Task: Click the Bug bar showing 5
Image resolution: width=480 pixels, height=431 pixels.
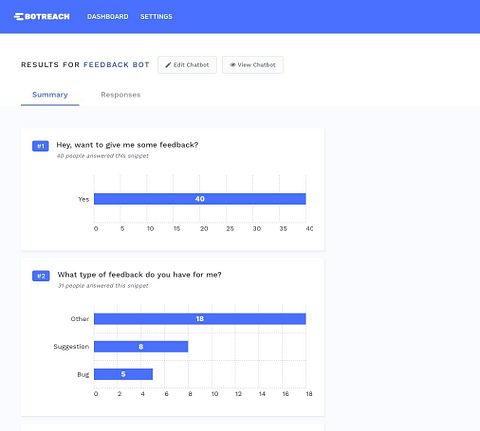Action: pos(123,374)
